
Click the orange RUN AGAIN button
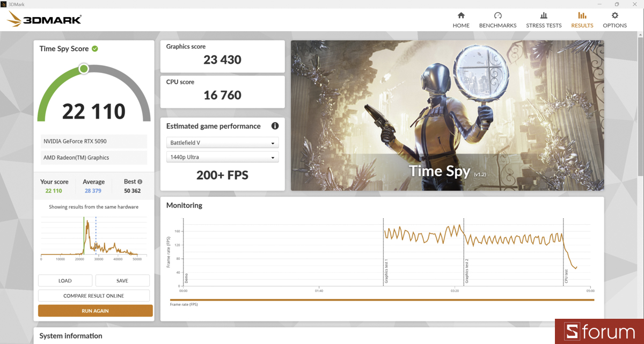(x=96, y=311)
